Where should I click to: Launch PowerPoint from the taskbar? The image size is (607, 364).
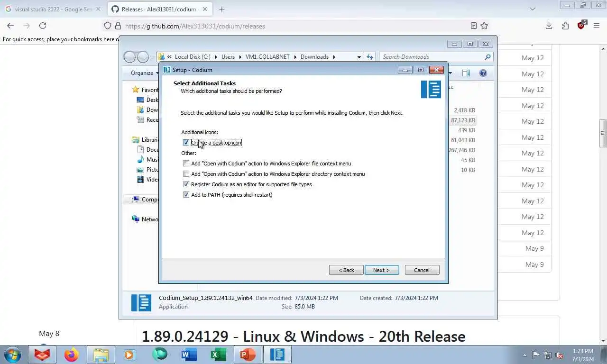click(x=248, y=355)
